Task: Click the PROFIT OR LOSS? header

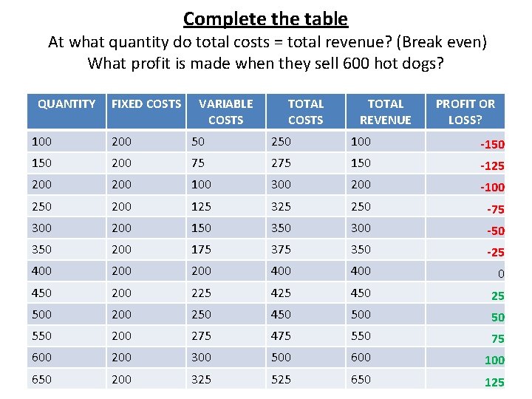Action: pos(465,112)
